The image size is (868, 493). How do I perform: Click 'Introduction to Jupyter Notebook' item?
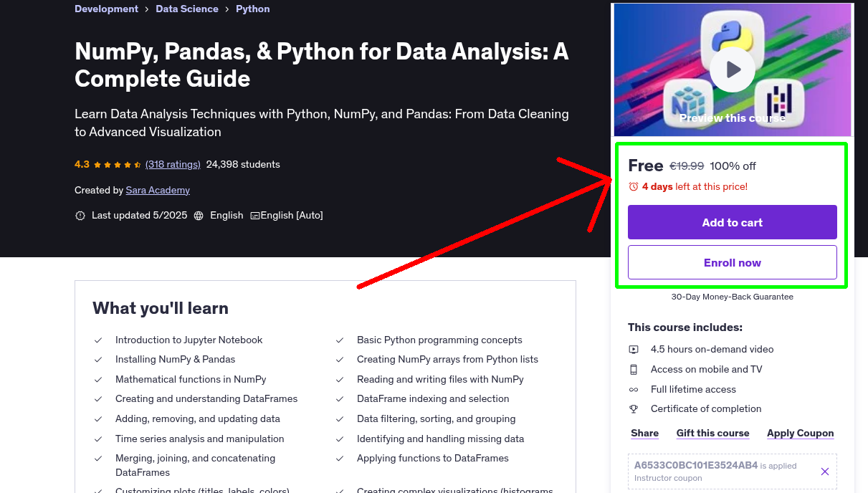(189, 340)
